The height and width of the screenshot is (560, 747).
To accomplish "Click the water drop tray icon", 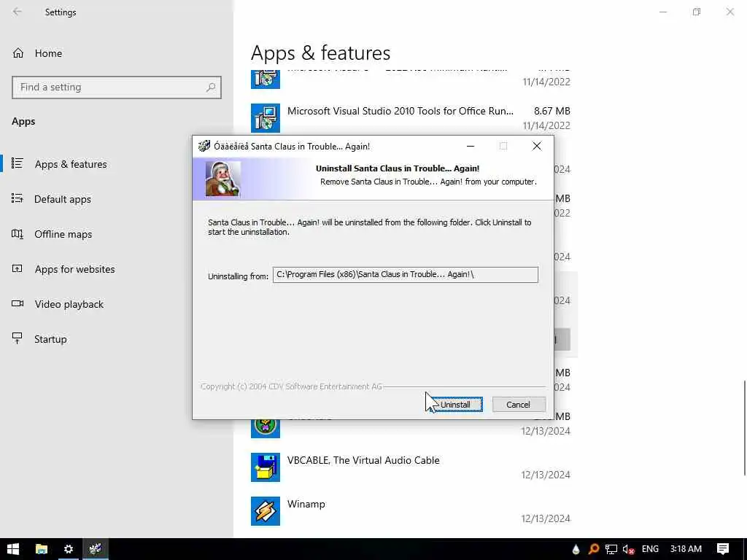I will [576, 550].
